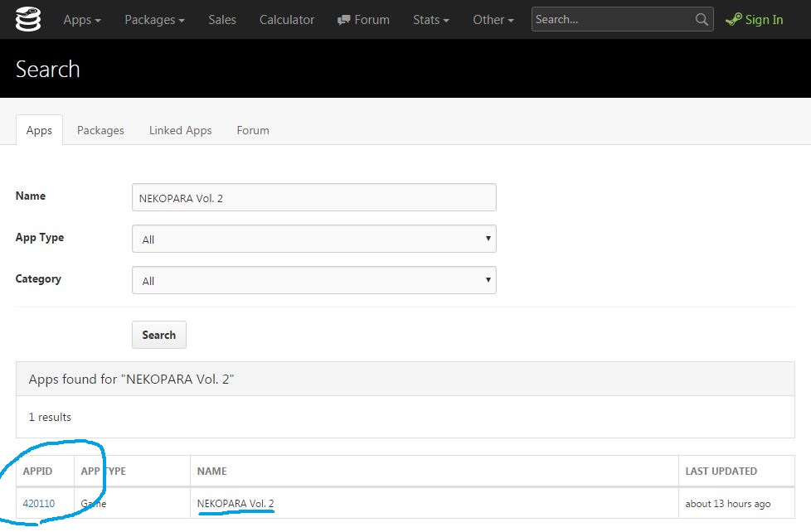Select the Forum search tab
Viewport: 811px width, 532px height.
click(253, 130)
